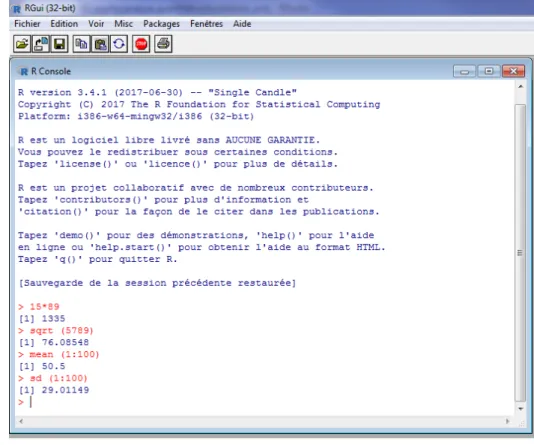Close the R Console window

[513, 71]
